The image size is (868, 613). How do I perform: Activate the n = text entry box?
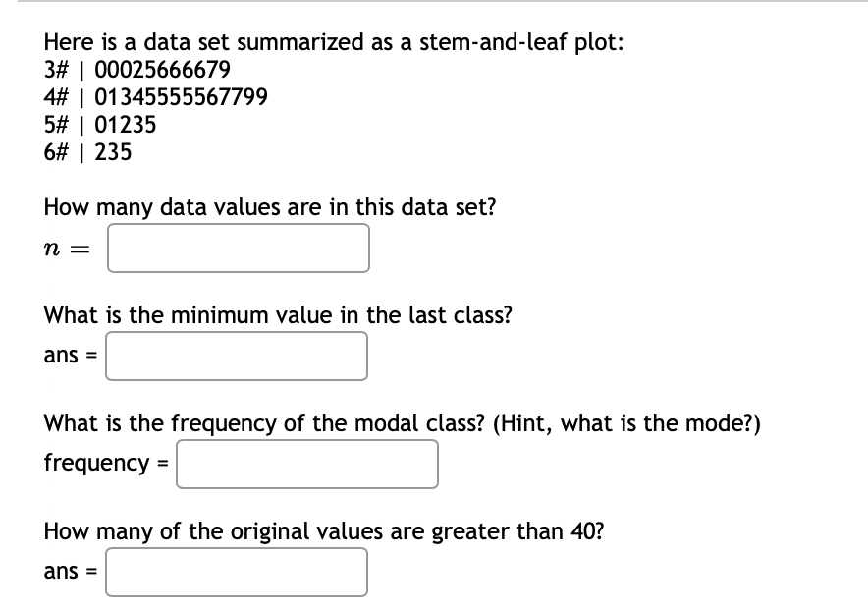point(238,248)
